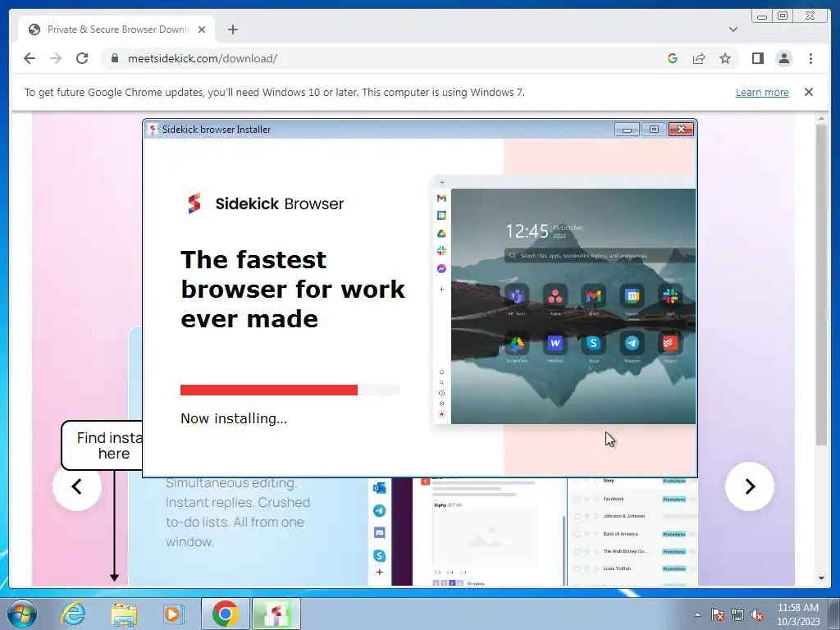Go to previous slide with left arrow
840x630 pixels.
[x=76, y=486]
